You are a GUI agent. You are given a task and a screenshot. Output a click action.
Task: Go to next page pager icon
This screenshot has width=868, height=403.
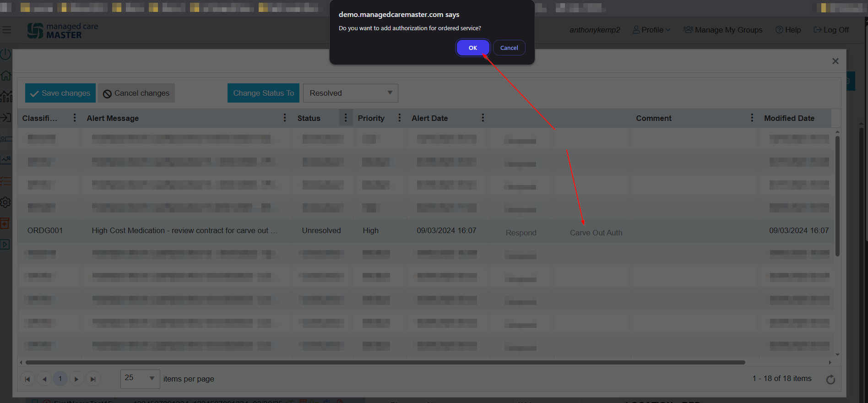[76, 379]
